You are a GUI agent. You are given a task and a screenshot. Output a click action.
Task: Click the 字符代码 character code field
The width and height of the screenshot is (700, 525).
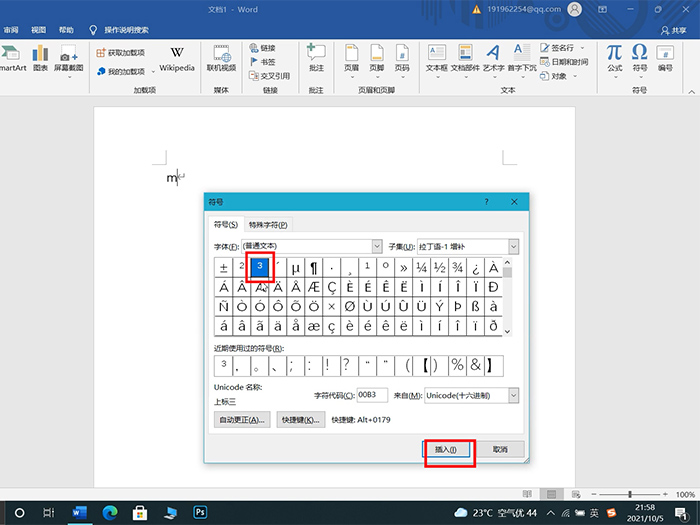[x=372, y=395]
